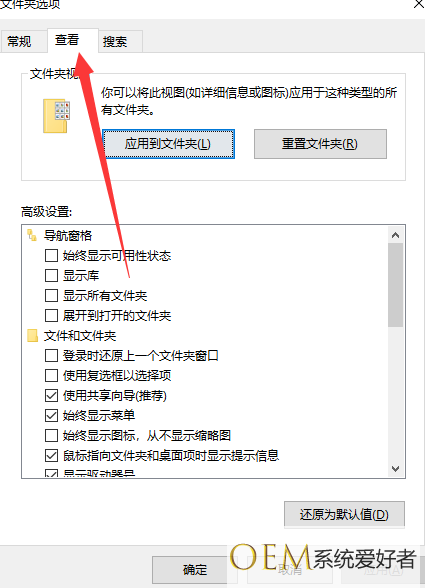Uncheck 始终显示菜单 option

click(x=51, y=415)
